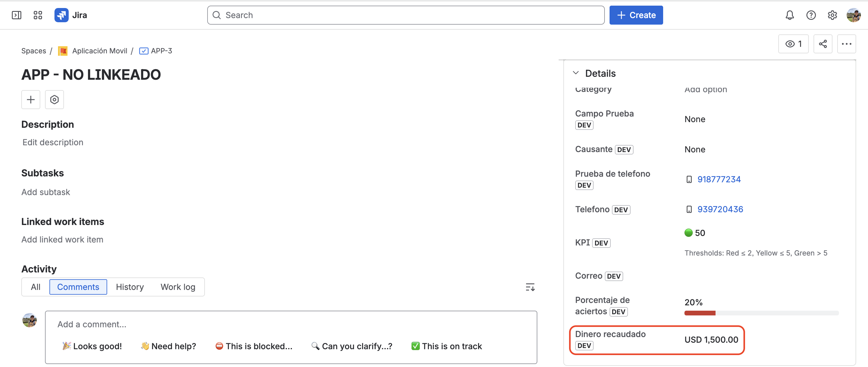Click the apps hexagon icon under title
This screenshot has height=367, width=868.
(54, 100)
